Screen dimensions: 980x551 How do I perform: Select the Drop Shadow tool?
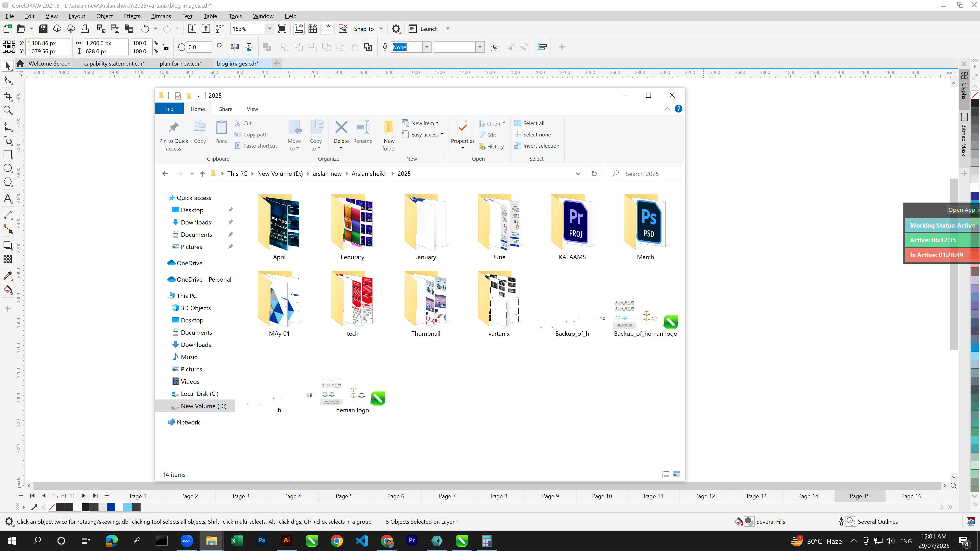8,245
